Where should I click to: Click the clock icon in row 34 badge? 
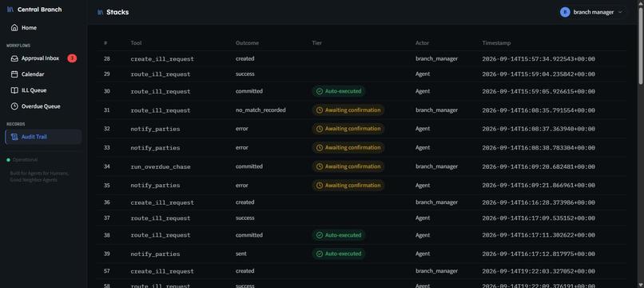(319, 166)
